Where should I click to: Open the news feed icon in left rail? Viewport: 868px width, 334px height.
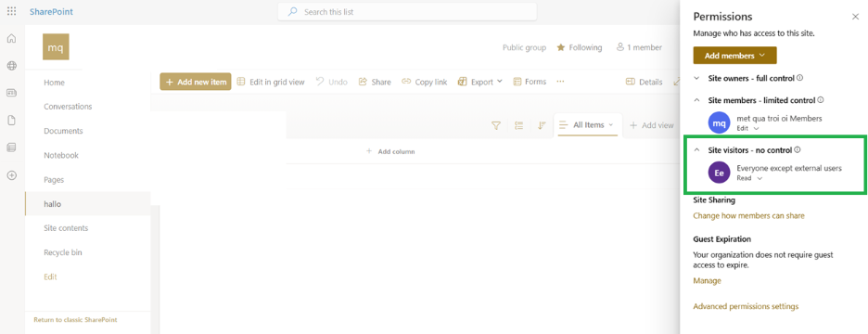(x=12, y=93)
